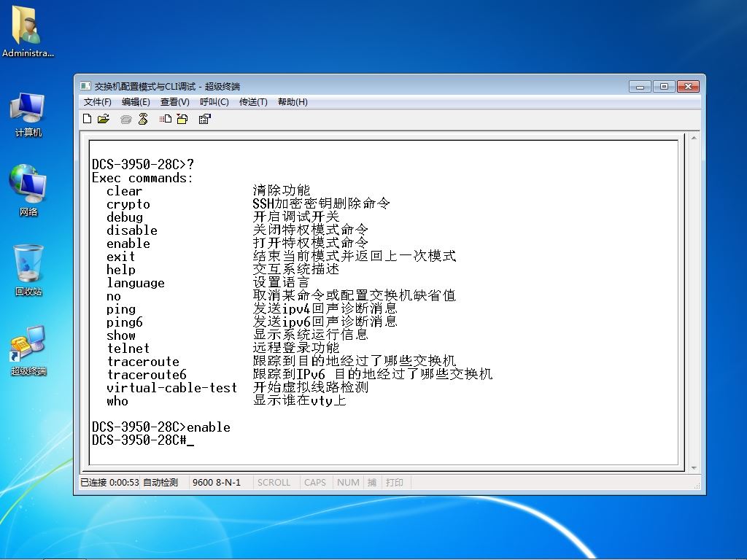Click the 'clear' command text
The height and width of the screenshot is (560, 747).
124,191
